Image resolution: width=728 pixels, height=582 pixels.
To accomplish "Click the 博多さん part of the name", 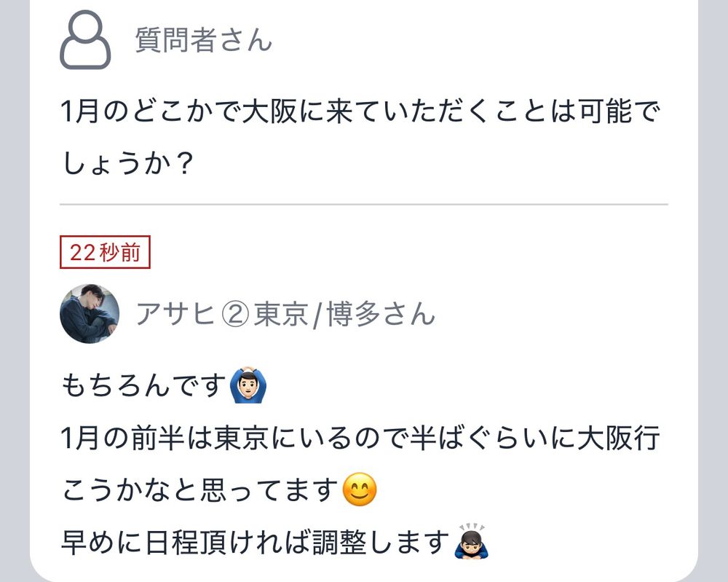I will pos(381,315).
